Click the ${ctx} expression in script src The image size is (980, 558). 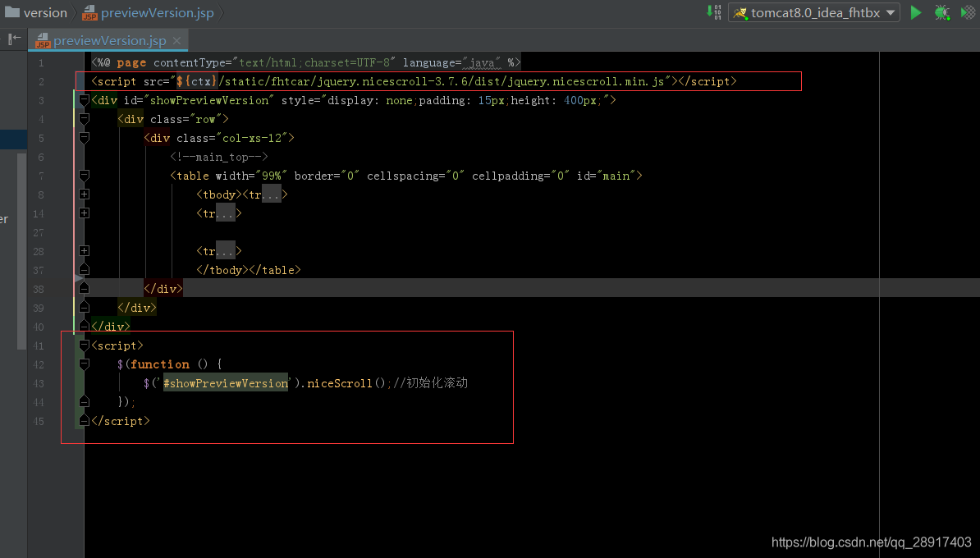[197, 81]
